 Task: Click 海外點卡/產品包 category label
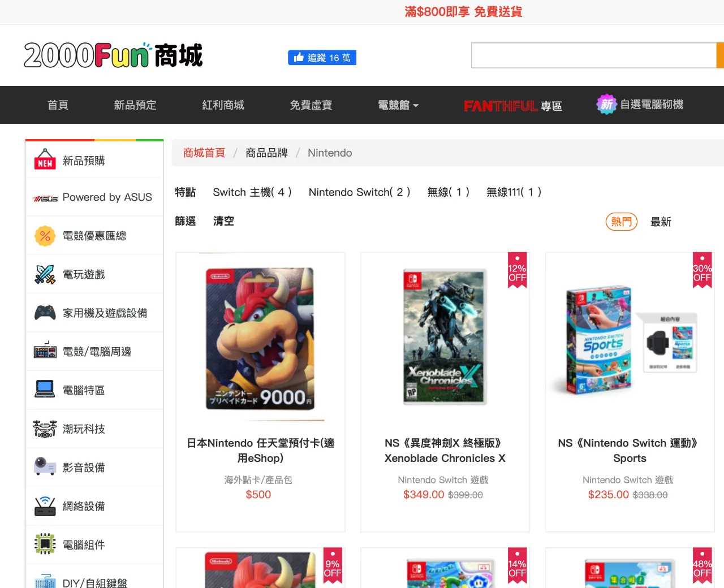[x=258, y=479]
